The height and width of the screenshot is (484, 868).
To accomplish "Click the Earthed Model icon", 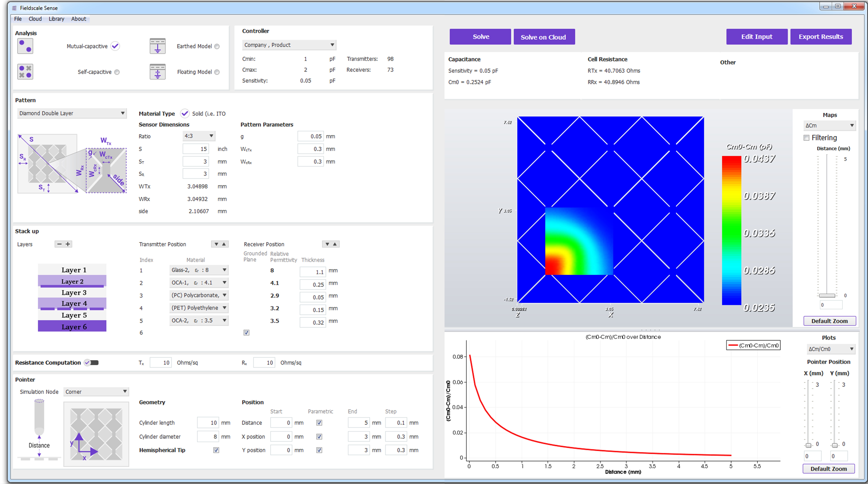I will pos(157,46).
